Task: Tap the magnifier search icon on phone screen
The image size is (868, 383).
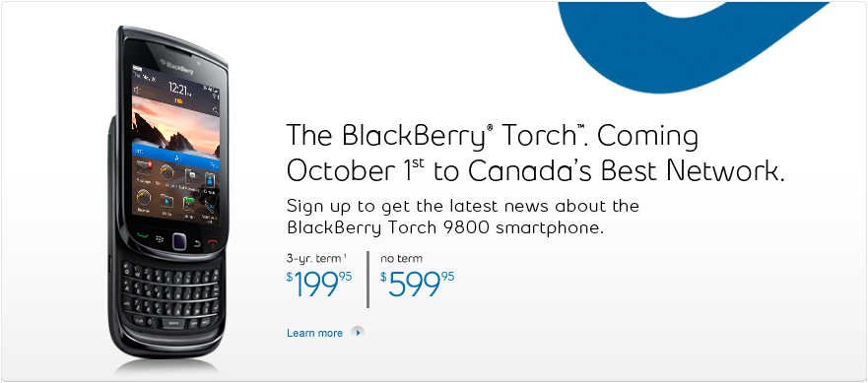Action: click(215, 110)
